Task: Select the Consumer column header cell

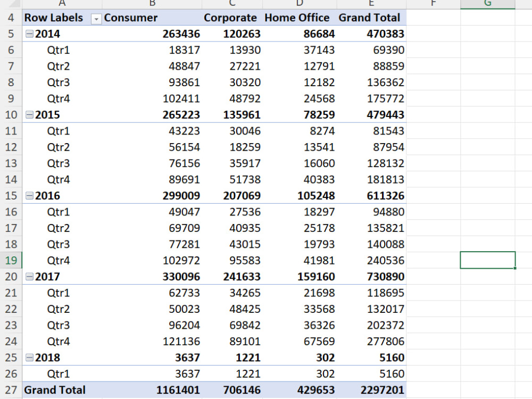Action: [x=152, y=18]
